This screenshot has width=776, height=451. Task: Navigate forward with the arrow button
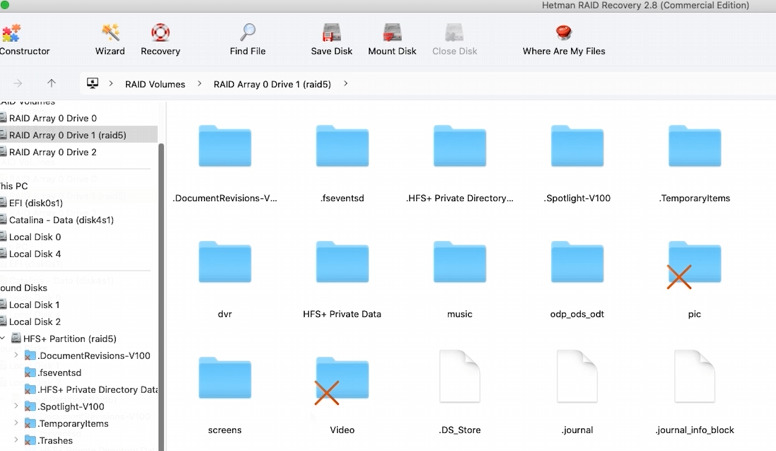pos(17,84)
